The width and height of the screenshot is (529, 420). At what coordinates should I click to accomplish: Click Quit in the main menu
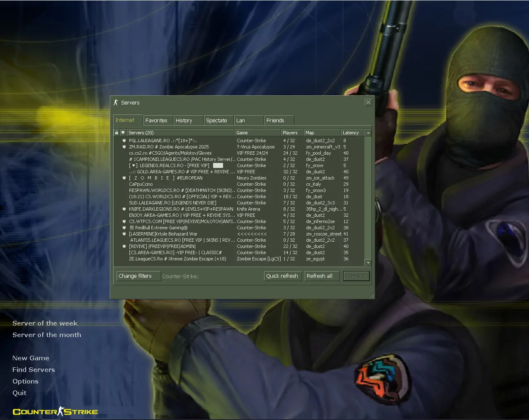(19, 393)
